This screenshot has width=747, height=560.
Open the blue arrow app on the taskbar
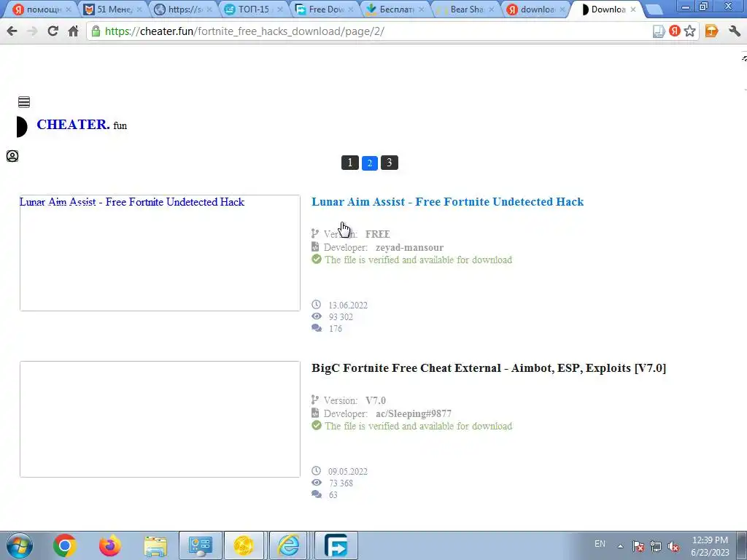[x=336, y=545]
